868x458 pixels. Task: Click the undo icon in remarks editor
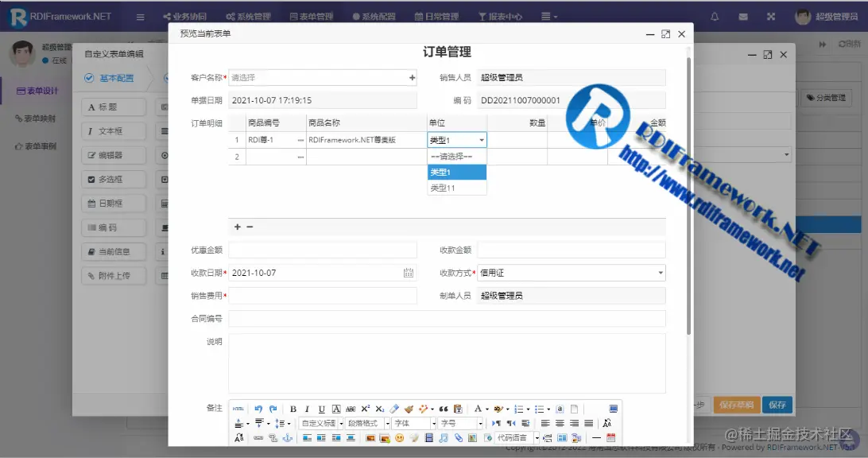pos(258,407)
